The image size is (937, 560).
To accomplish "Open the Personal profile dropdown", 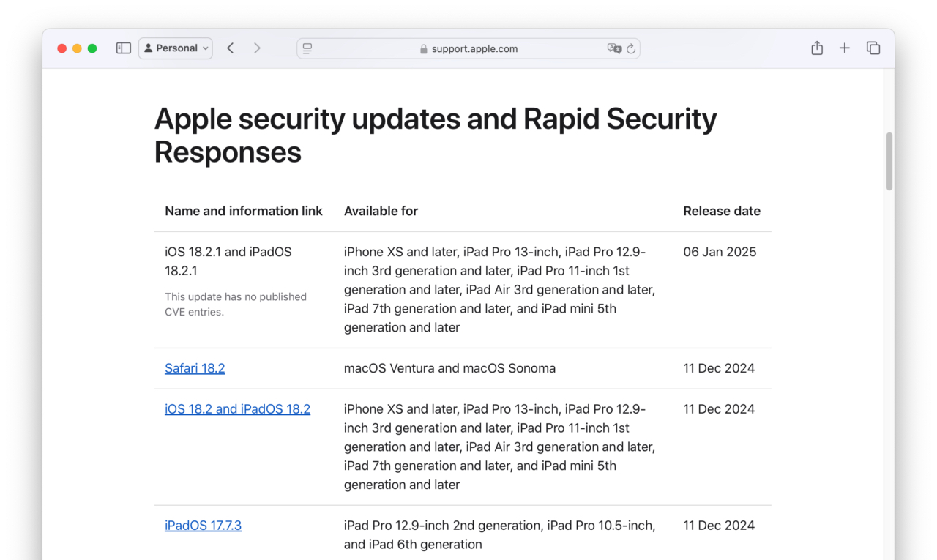I will pyautogui.click(x=176, y=48).
